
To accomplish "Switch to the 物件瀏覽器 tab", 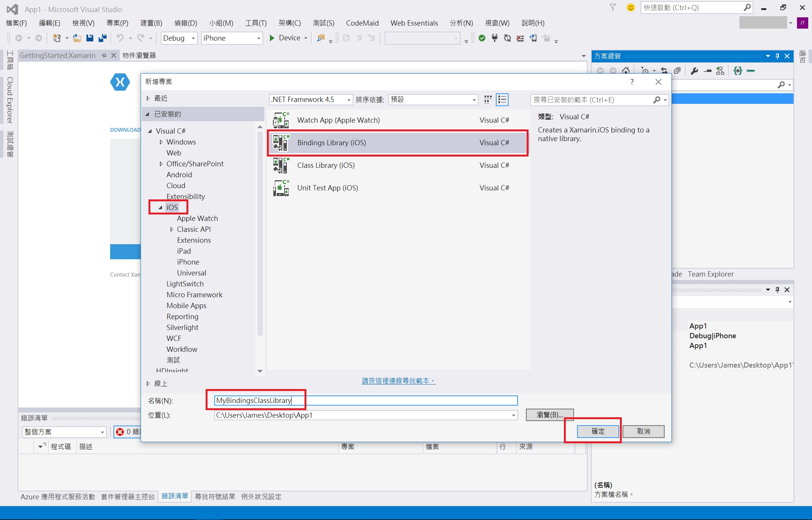I will click(139, 55).
